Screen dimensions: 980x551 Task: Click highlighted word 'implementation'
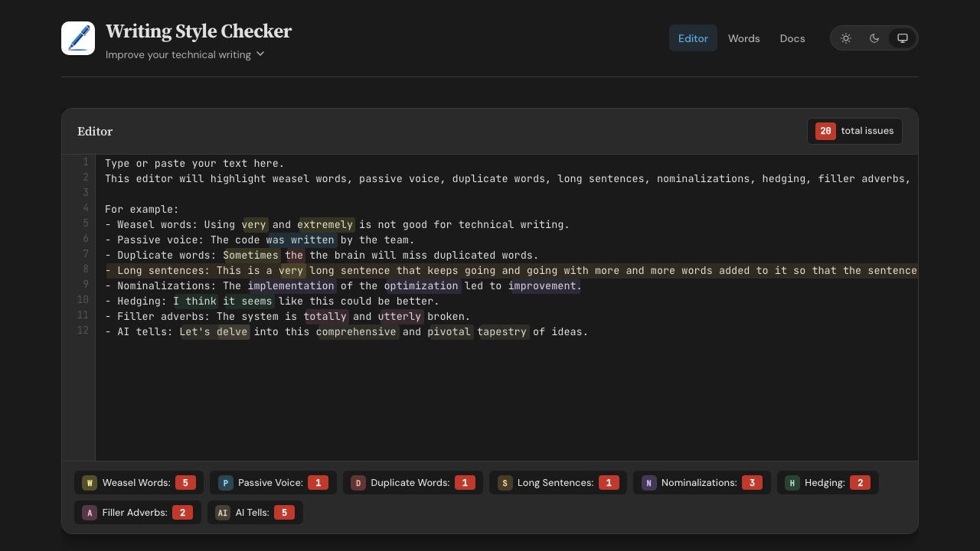point(291,285)
